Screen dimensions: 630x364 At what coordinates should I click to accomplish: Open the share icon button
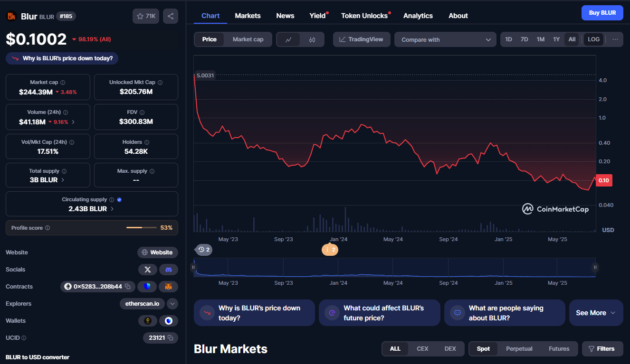pos(171,16)
